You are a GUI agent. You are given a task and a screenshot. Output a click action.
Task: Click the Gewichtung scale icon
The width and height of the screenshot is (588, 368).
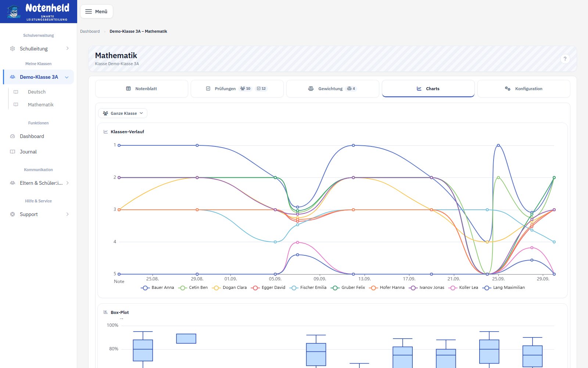pyautogui.click(x=311, y=89)
